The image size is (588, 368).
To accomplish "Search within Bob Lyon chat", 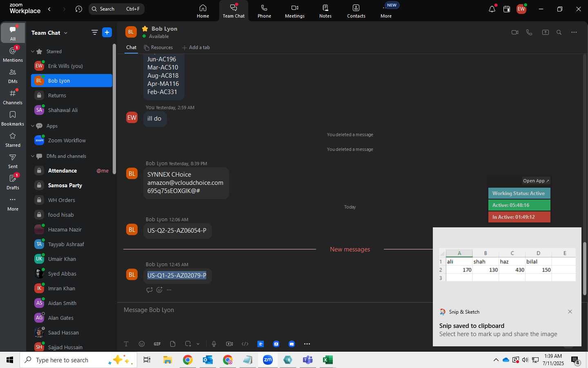I will tap(559, 32).
